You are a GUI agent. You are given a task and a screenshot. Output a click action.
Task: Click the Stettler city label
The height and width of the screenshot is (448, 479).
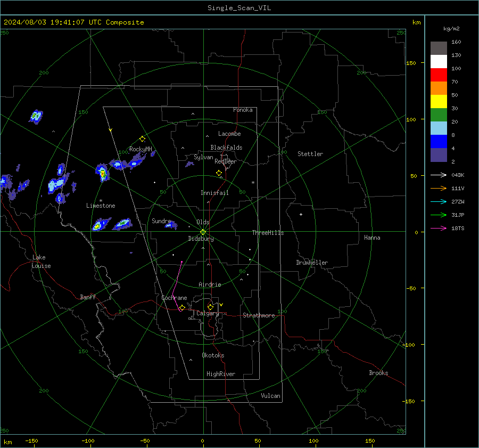(310, 154)
